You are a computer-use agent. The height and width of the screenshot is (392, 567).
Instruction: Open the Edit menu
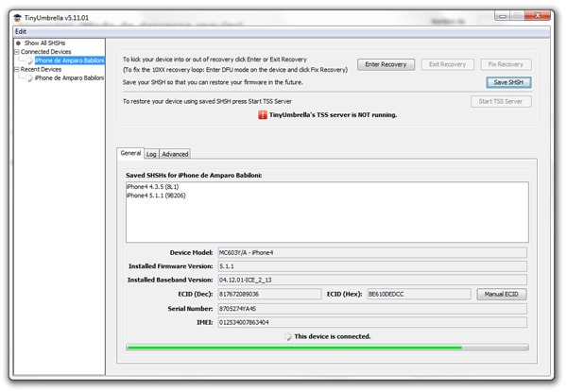click(21, 31)
